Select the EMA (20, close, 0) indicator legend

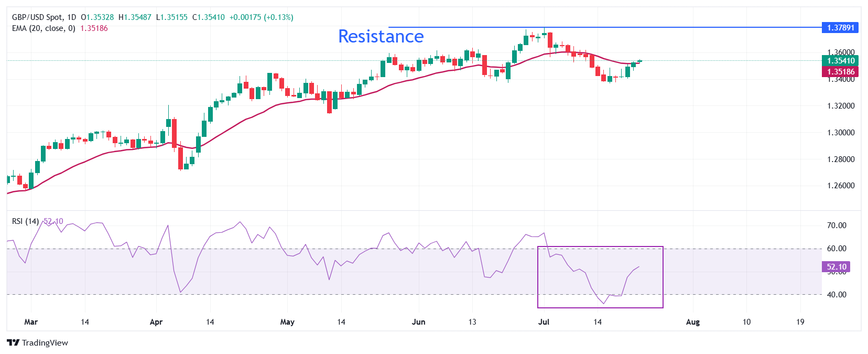(x=44, y=28)
